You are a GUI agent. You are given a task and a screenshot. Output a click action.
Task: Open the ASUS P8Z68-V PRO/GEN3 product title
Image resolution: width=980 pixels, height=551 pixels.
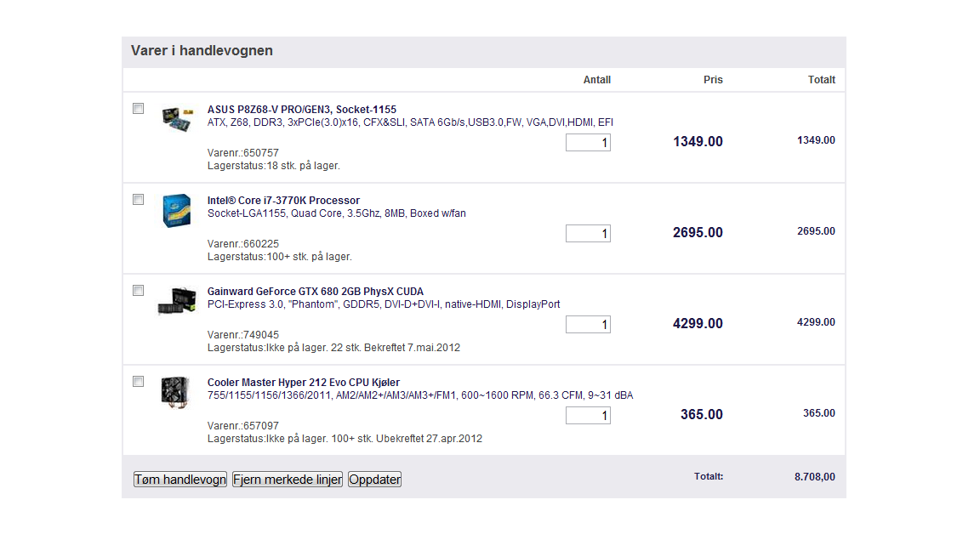301,110
